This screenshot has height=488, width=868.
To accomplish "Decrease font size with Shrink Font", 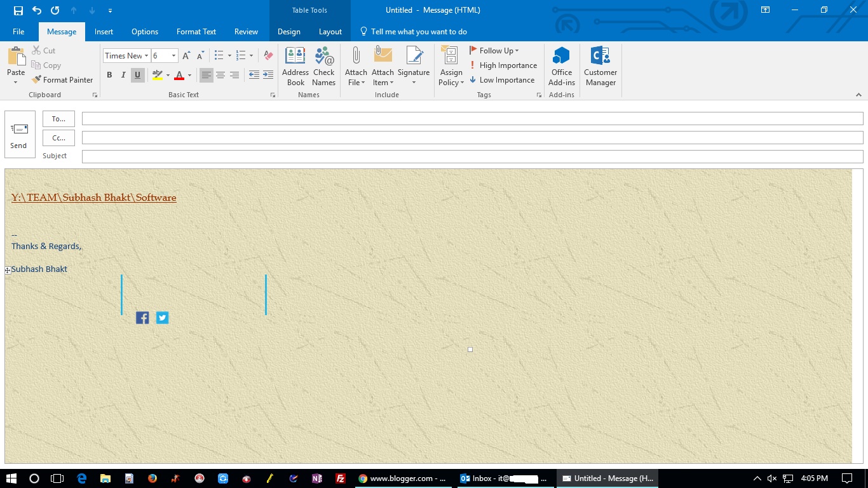I will click(x=200, y=56).
